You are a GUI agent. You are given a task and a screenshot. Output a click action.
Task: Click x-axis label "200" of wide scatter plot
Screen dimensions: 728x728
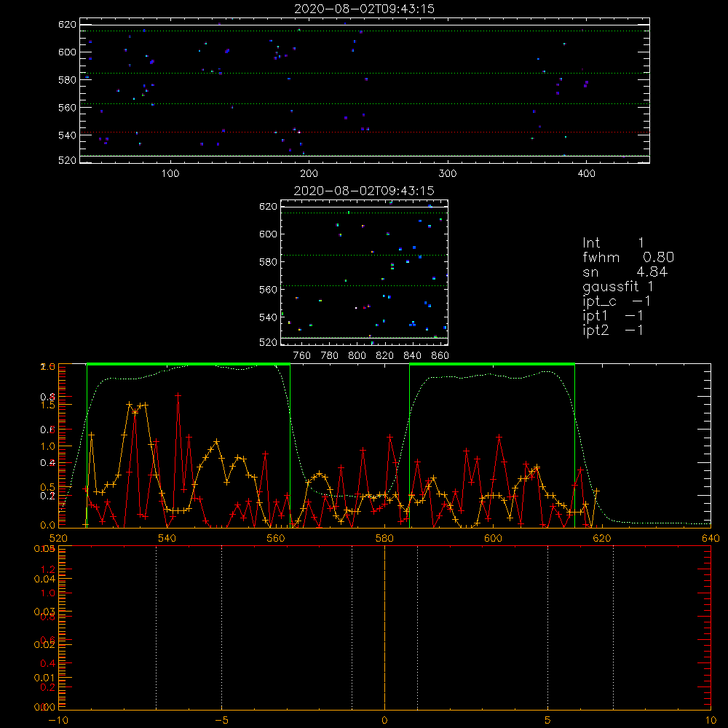(309, 174)
